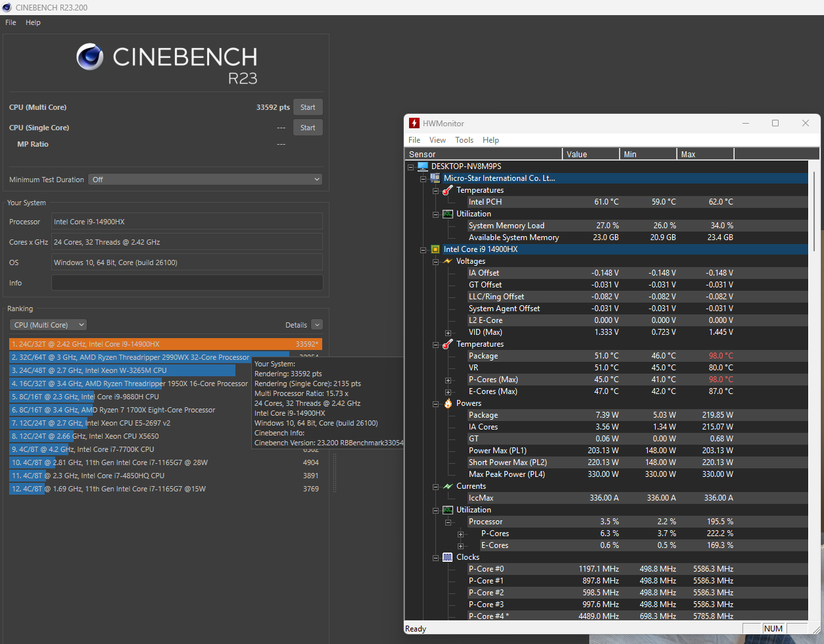Click the HWMonitor vertical scrollbar

point(814,211)
